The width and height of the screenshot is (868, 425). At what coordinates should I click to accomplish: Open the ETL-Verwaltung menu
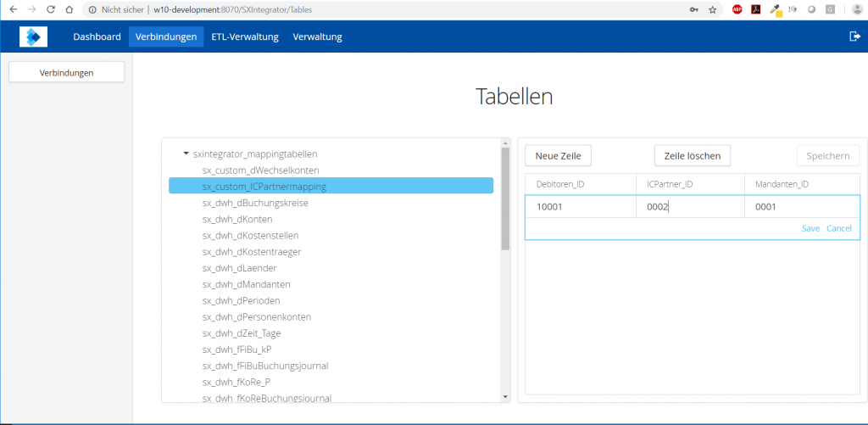point(245,36)
